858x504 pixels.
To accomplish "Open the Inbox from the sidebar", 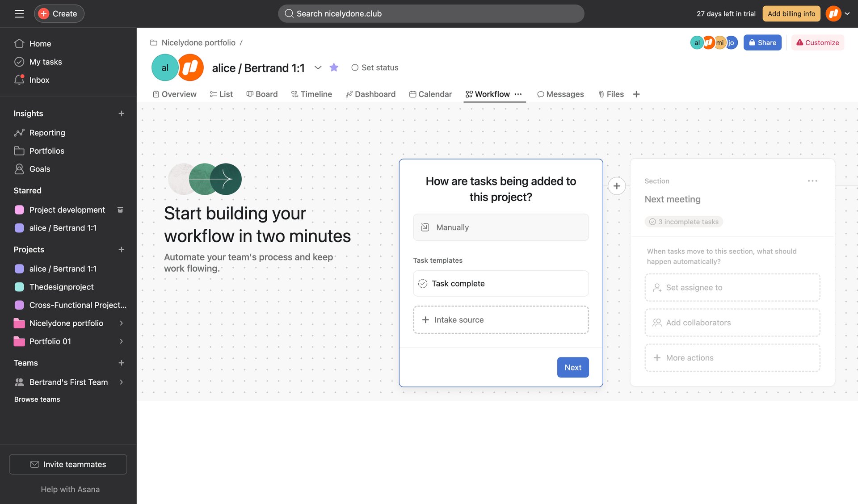I will click(39, 80).
